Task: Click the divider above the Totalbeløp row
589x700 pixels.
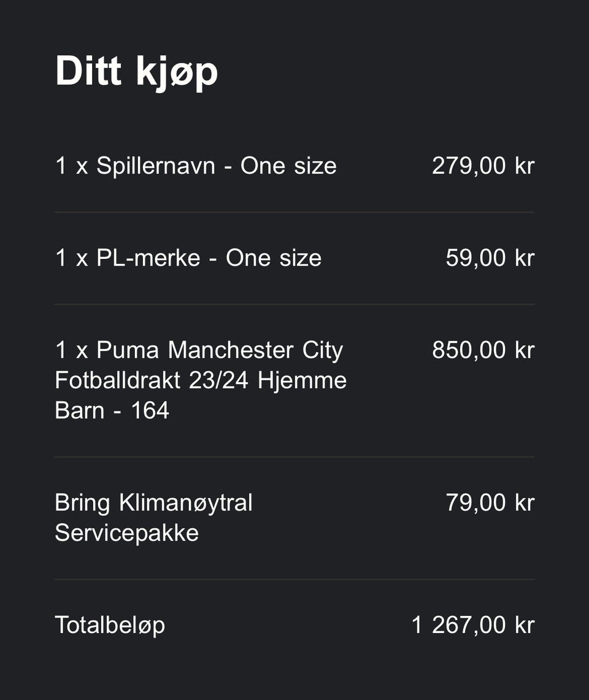Action: pos(294,579)
